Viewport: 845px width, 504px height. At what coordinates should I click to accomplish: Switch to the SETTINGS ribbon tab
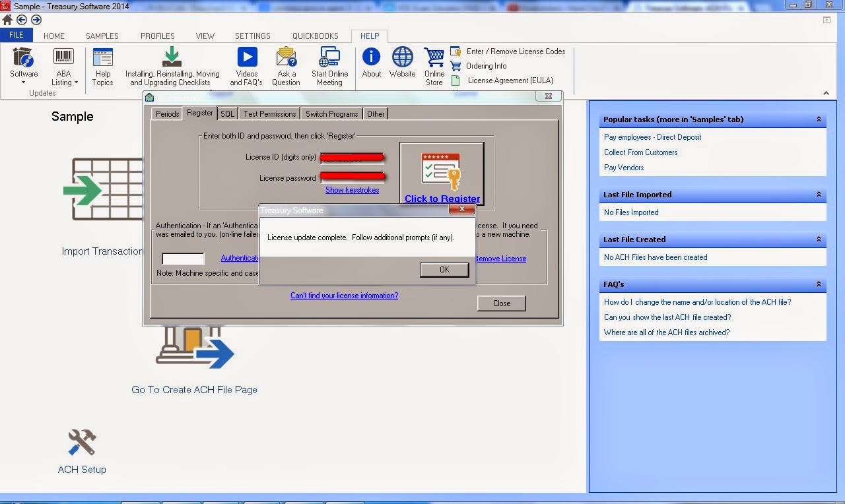click(x=253, y=36)
